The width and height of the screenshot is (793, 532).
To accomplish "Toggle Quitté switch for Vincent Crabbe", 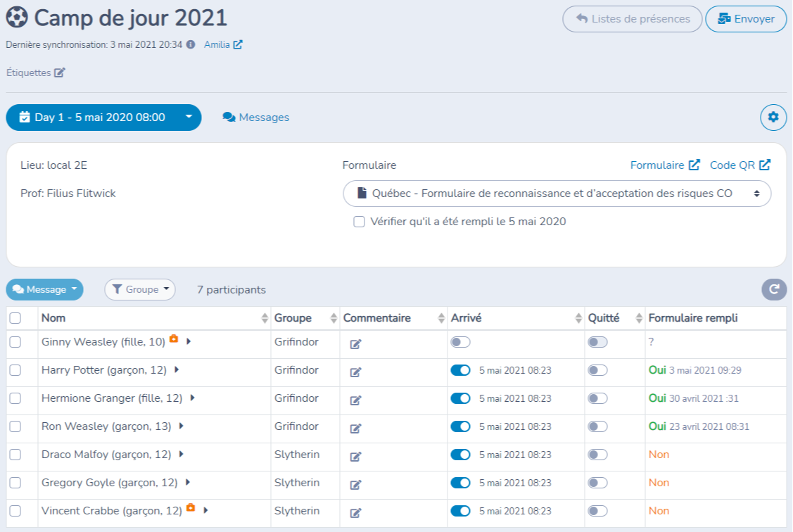I will (x=597, y=511).
